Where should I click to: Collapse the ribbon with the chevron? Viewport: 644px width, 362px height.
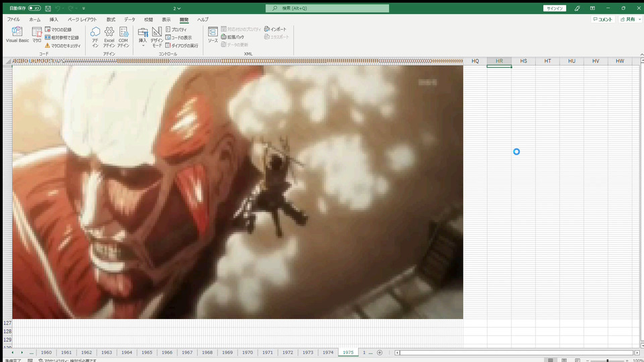coord(641,54)
